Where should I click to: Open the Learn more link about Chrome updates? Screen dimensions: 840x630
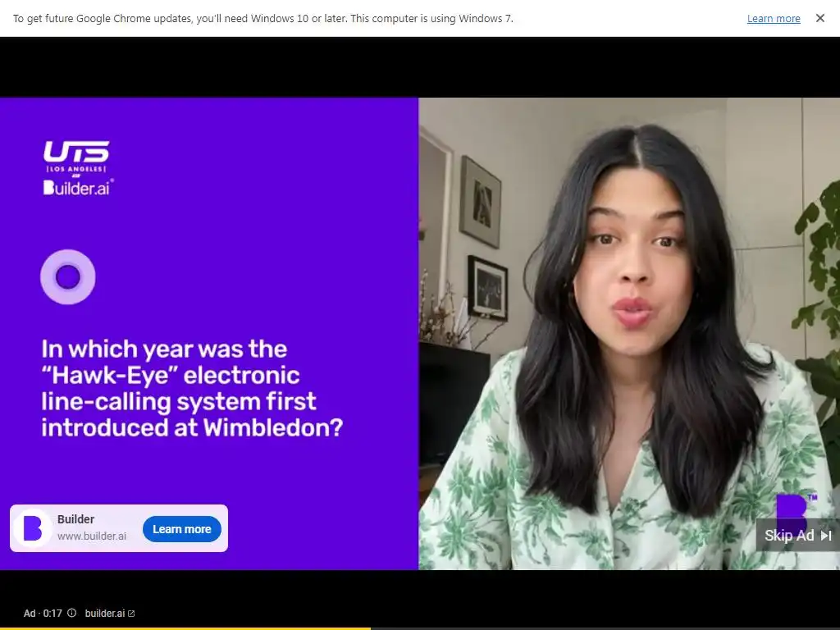774,19
